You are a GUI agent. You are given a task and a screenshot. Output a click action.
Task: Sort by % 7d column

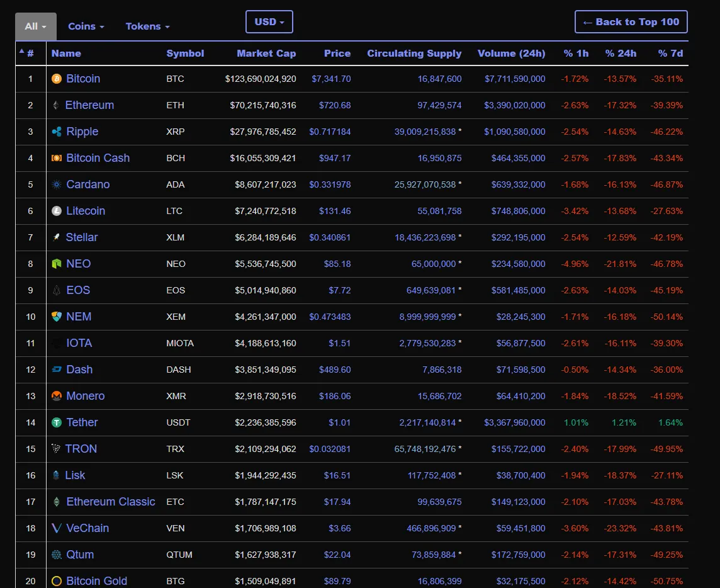670,54
